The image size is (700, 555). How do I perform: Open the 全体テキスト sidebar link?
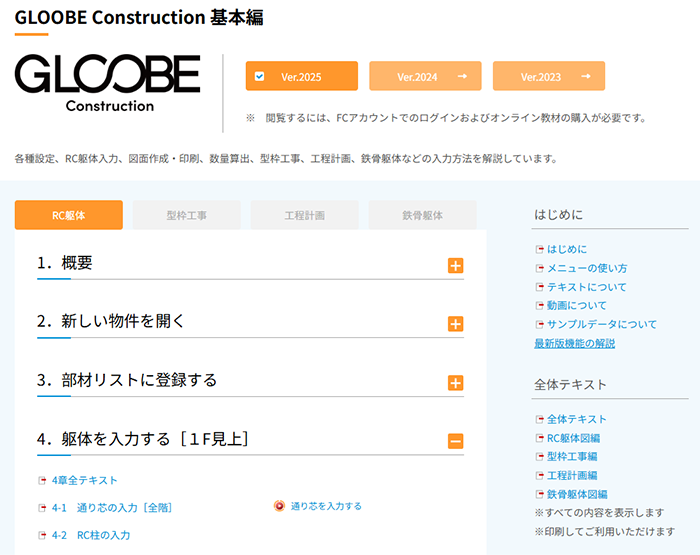coord(577,419)
